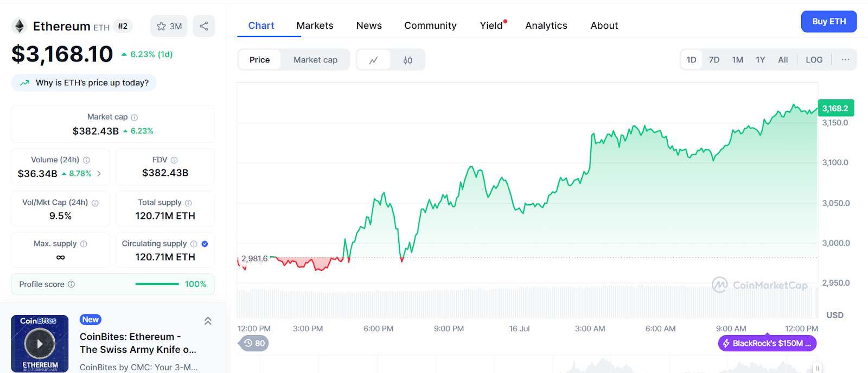This screenshot has height=373, width=868.
Task: Click the FDV $382.43B value
Action: [165, 173]
